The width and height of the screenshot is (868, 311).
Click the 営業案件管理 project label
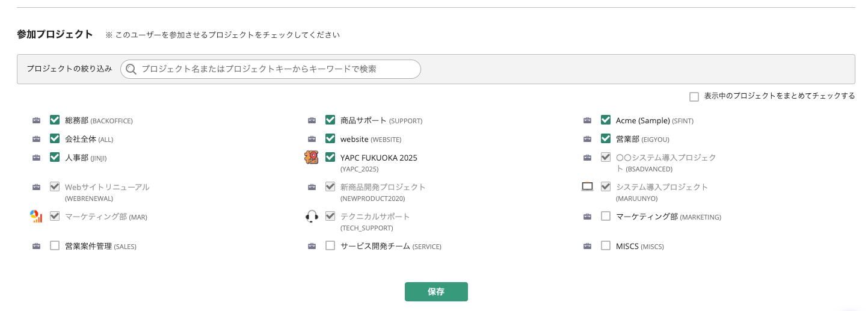coord(100,246)
